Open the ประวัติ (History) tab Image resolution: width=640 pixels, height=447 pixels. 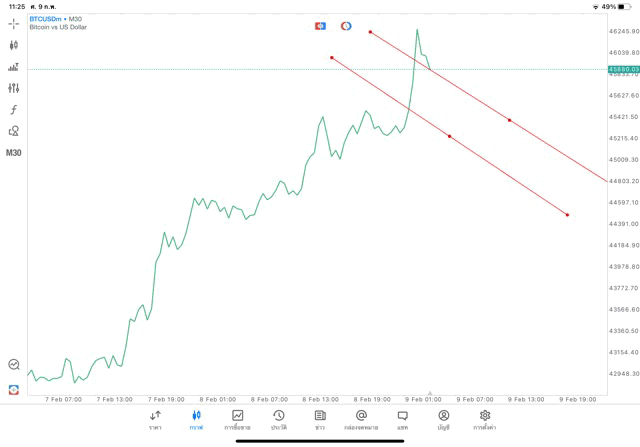(279, 420)
